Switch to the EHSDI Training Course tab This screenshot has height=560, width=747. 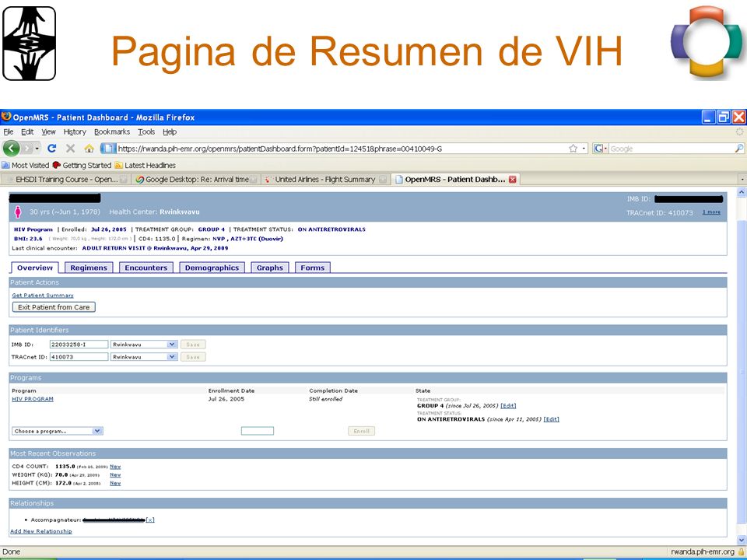coord(66,180)
